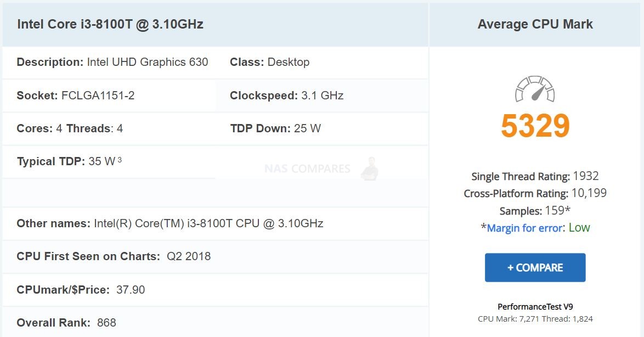This screenshot has height=337, width=644.
Task: Select the Single Thread Rating value
Action: click(x=586, y=176)
